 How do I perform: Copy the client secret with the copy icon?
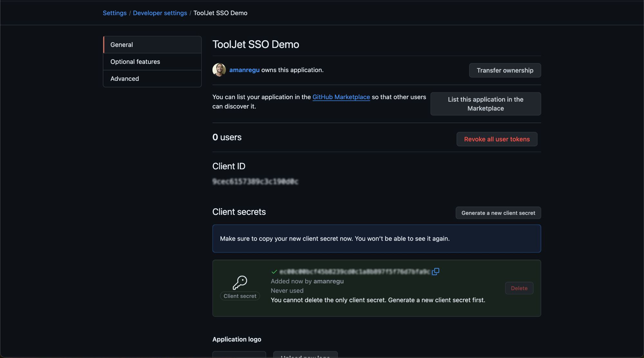[x=435, y=272]
